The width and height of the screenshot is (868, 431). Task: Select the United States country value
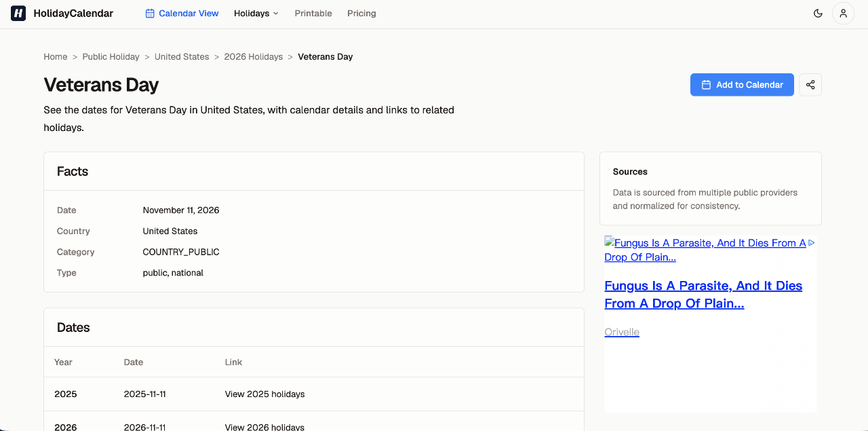tap(170, 231)
